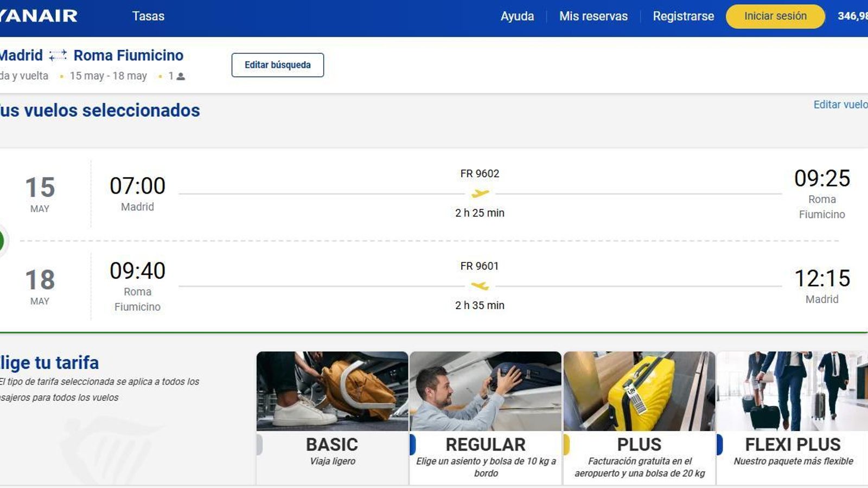
Task: Click the Editar búsqueda button
Action: [277, 65]
